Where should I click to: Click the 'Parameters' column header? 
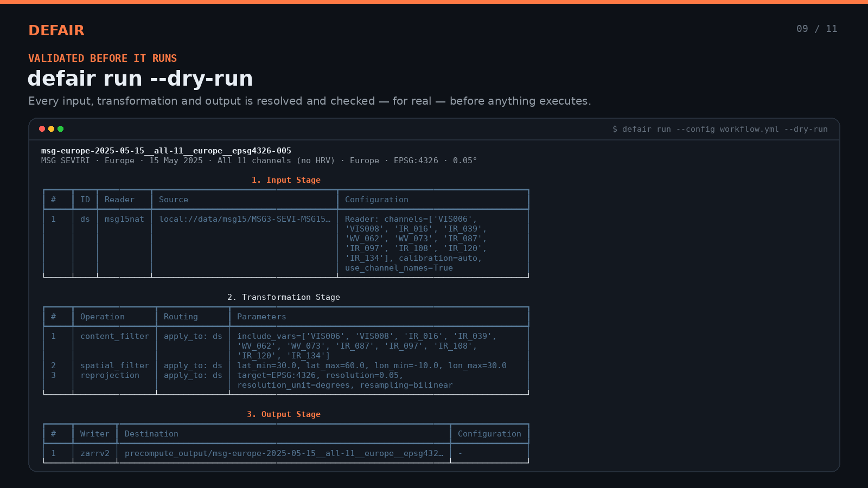click(261, 317)
